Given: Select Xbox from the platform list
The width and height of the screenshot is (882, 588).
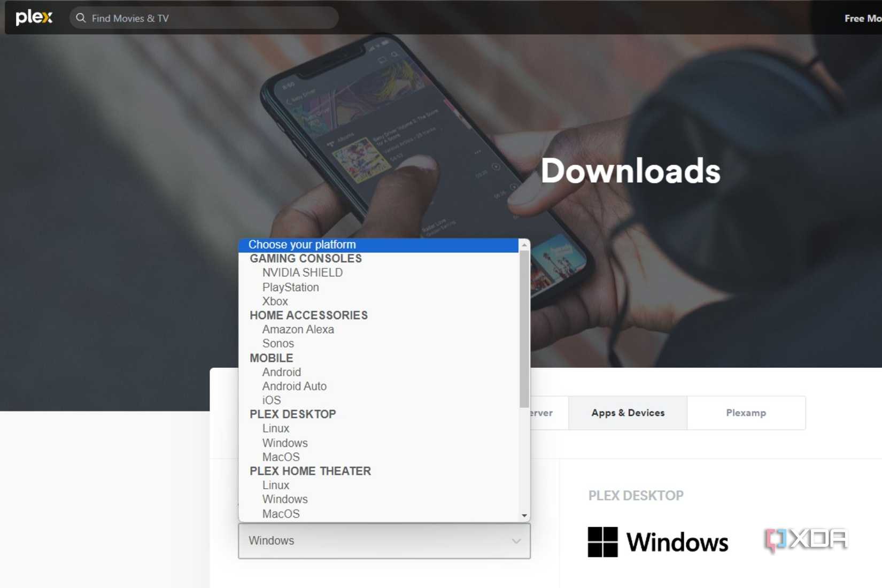Looking at the screenshot, I should tap(275, 301).
